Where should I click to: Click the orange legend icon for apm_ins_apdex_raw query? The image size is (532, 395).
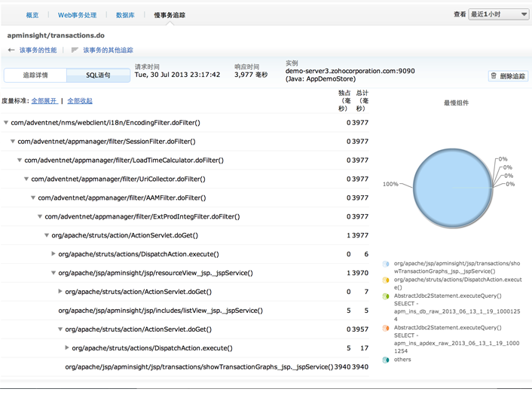[x=387, y=328]
